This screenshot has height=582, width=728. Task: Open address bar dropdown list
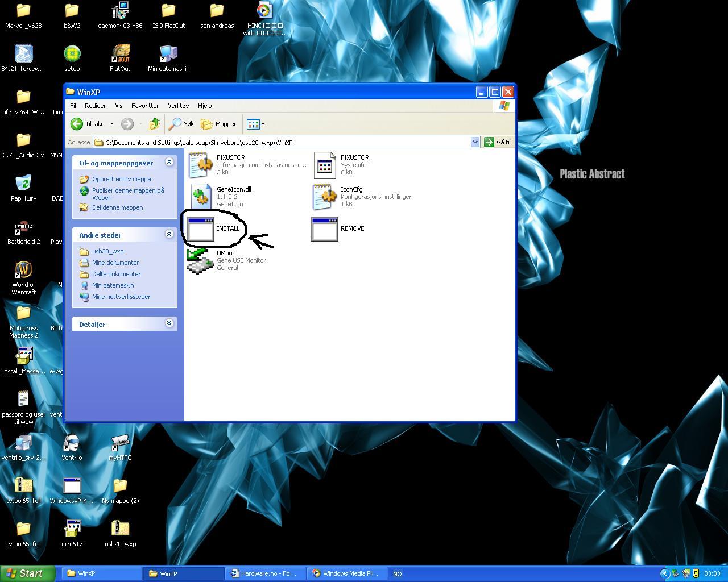click(475, 142)
